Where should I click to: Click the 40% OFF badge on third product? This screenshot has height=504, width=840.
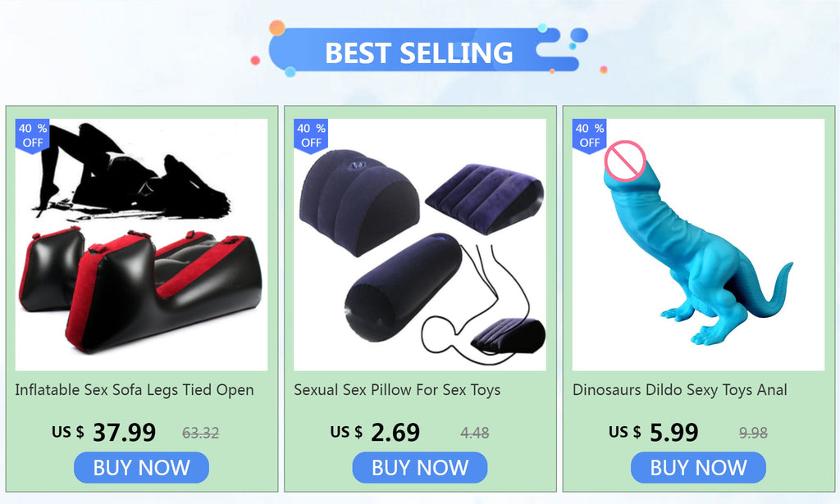coord(589,136)
